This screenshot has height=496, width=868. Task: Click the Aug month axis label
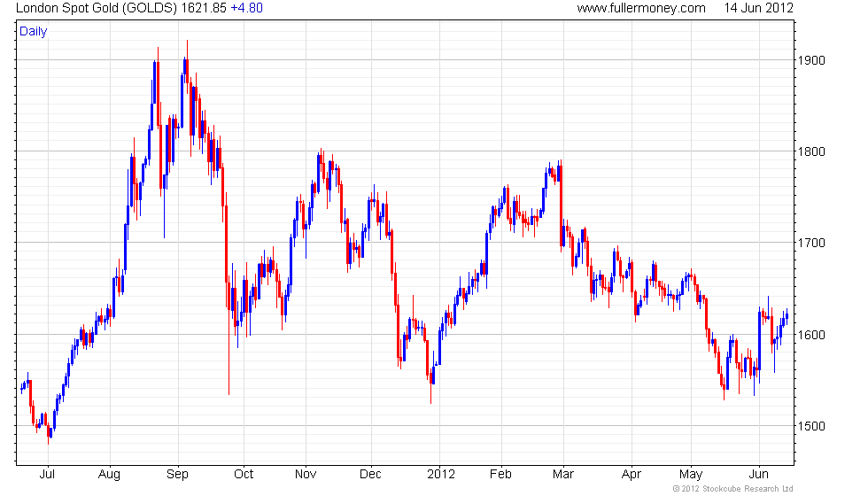(109, 475)
